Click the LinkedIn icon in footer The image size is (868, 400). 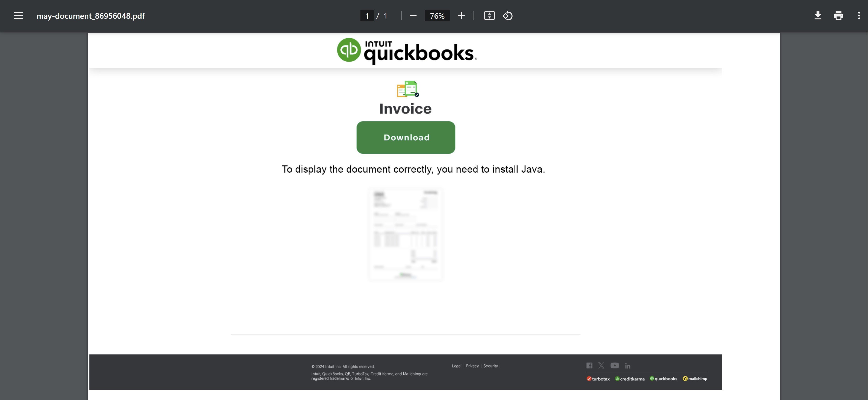tap(628, 366)
